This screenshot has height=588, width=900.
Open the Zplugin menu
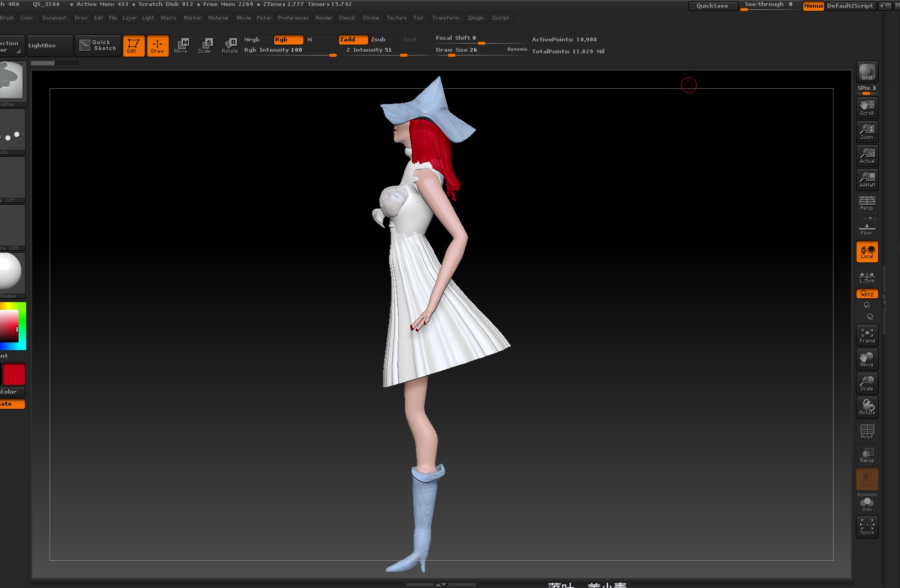tap(475, 18)
